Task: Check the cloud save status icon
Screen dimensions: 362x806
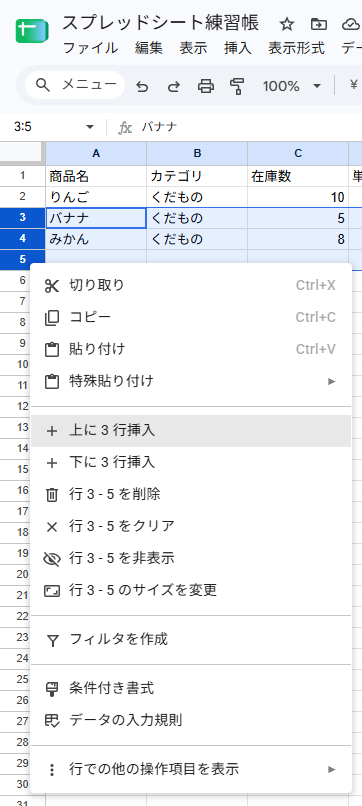Action: point(351,24)
